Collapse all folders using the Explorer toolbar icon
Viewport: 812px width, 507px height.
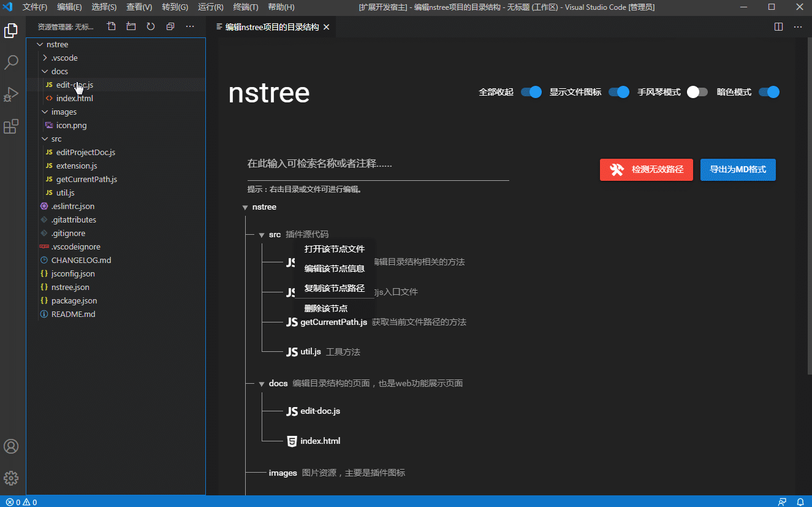tap(170, 26)
